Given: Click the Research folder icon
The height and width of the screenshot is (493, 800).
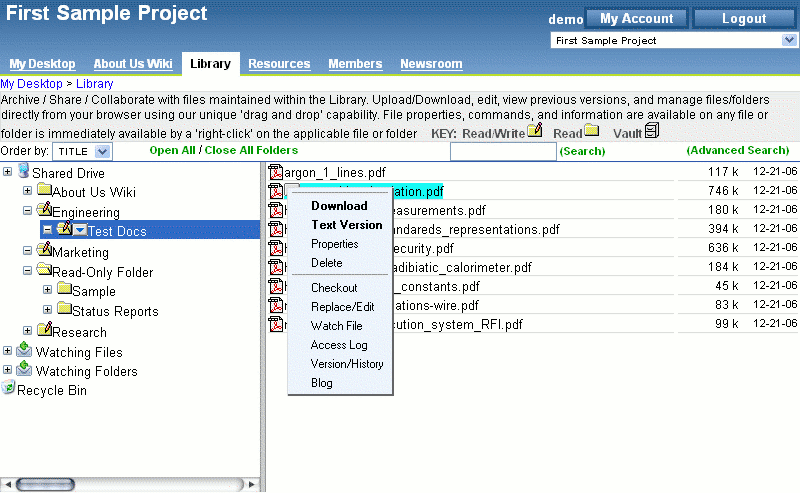Looking at the screenshot, I should click(x=45, y=329).
